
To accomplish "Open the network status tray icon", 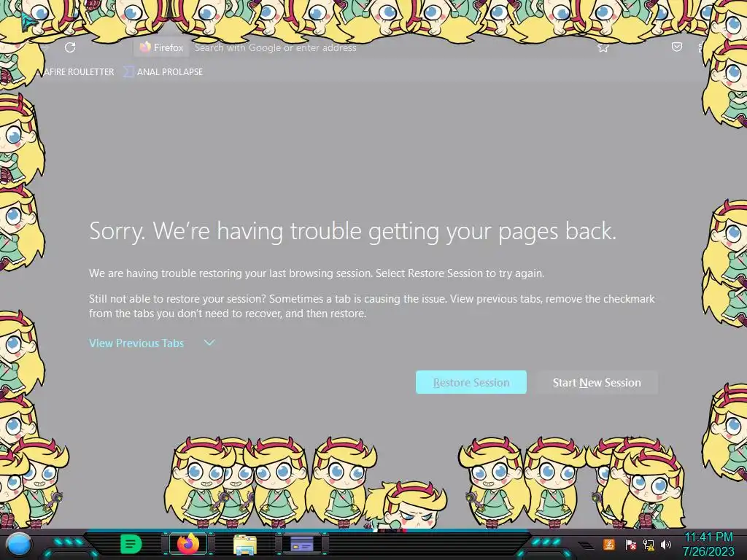I will tap(649, 544).
